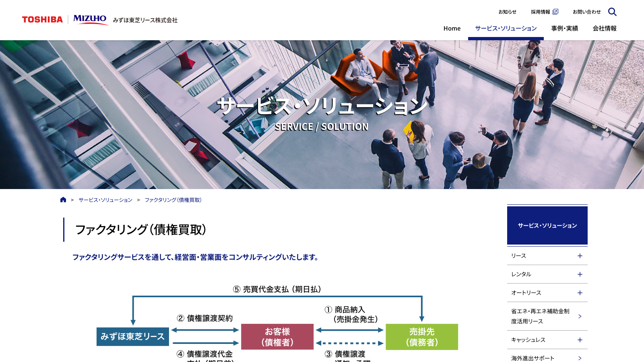Click the arrow icon on 省エネ・再エネ補助金制度活用リース
Screen dimensions: 644x362
pos(580,317)
